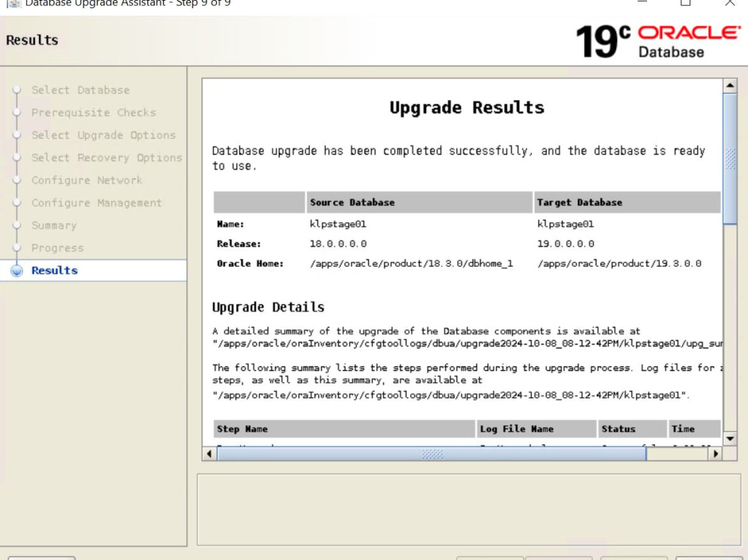Open the Prerequisite Checks step
The image size is (748, 560).
pos(93,113)
